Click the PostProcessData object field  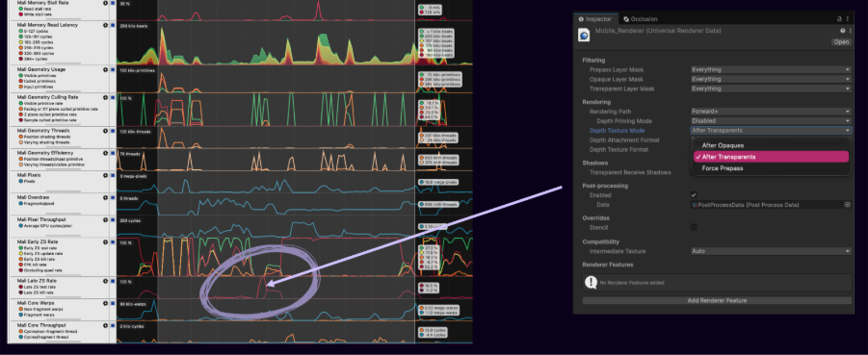[767, 205]
